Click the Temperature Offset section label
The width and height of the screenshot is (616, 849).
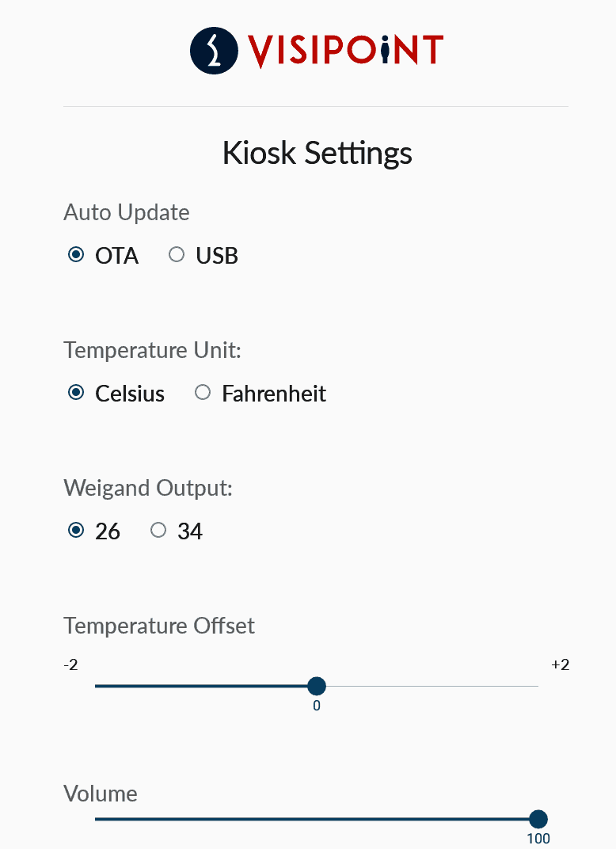tap(159, 626)
